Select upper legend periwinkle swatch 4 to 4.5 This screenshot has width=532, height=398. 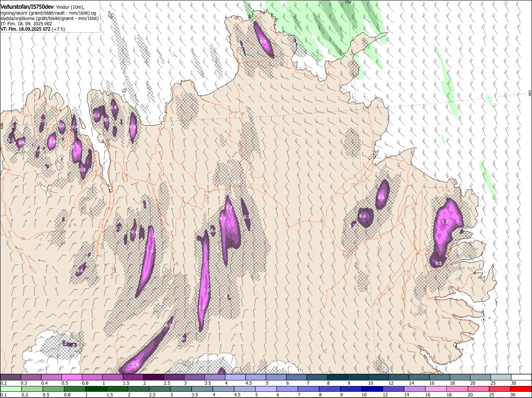235,377
